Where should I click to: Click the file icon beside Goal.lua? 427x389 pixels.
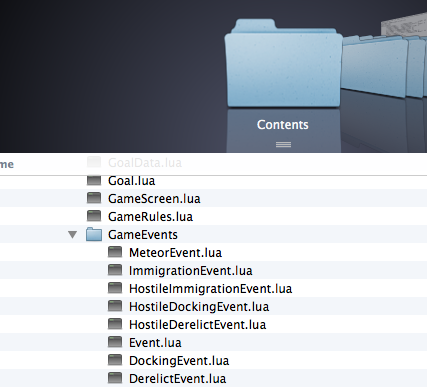pyautogui.click(x=94, y=180)
